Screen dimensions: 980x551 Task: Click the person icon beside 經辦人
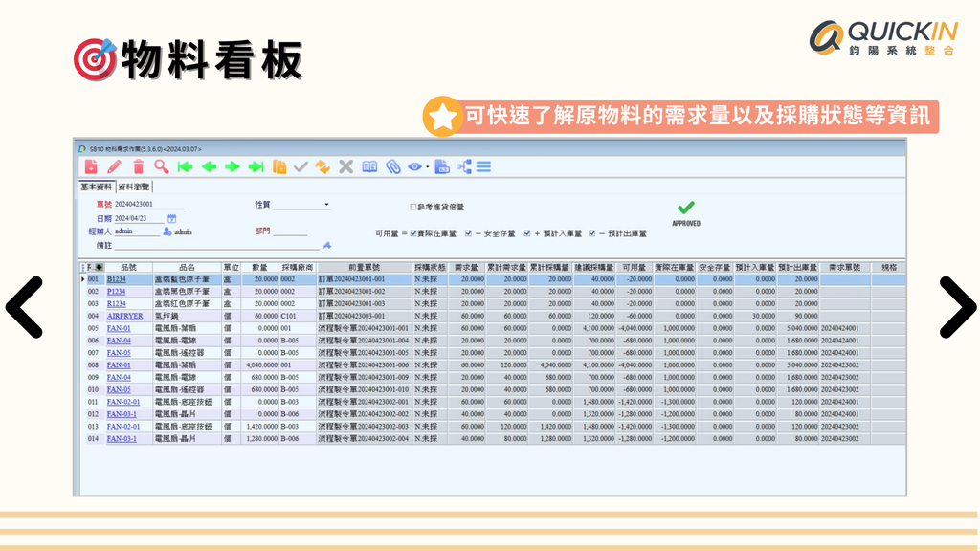tap(167, 231)
